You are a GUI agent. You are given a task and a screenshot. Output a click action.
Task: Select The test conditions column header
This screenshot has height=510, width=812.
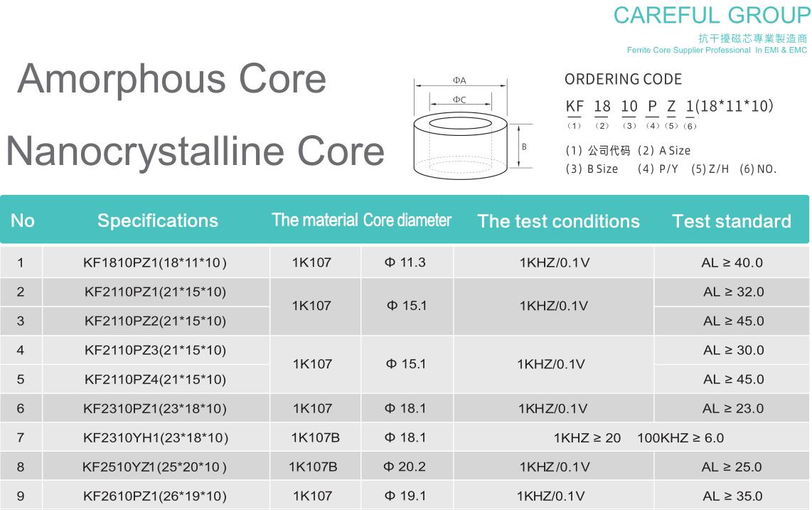point(558,221)
